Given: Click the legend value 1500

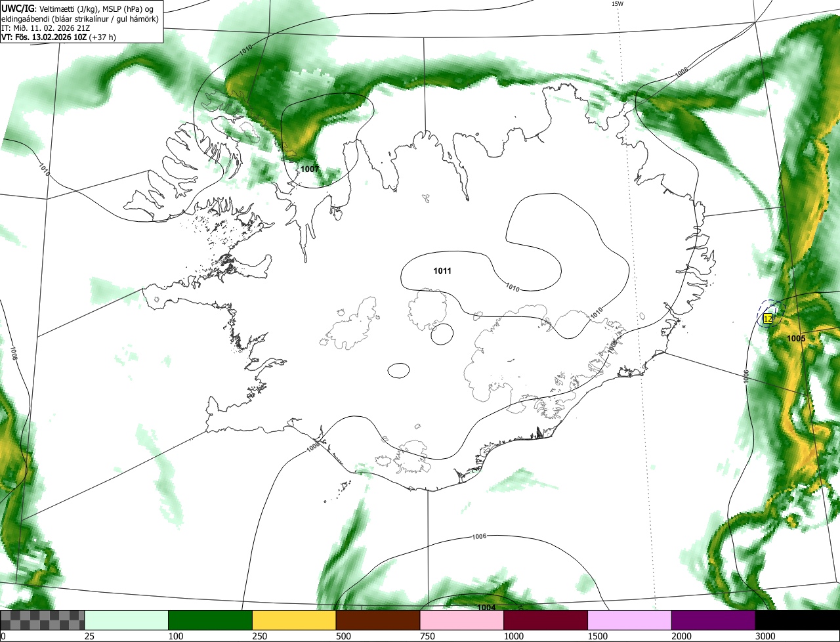Looking at the screenshot, I should coord(597,636).
